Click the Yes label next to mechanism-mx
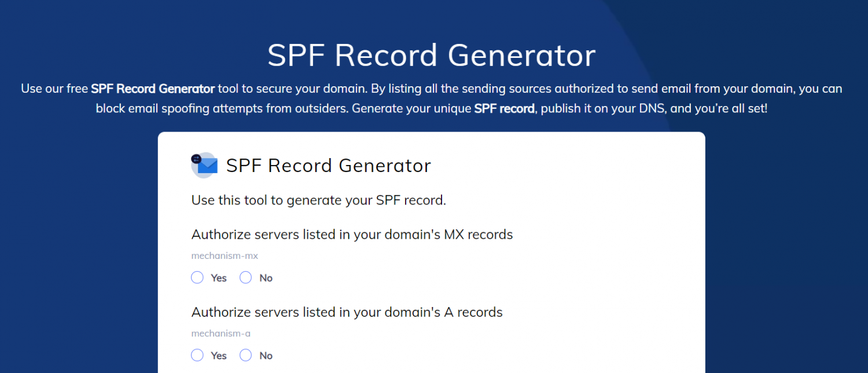This screenshot has width=868, height=373. tap(218, 277)
